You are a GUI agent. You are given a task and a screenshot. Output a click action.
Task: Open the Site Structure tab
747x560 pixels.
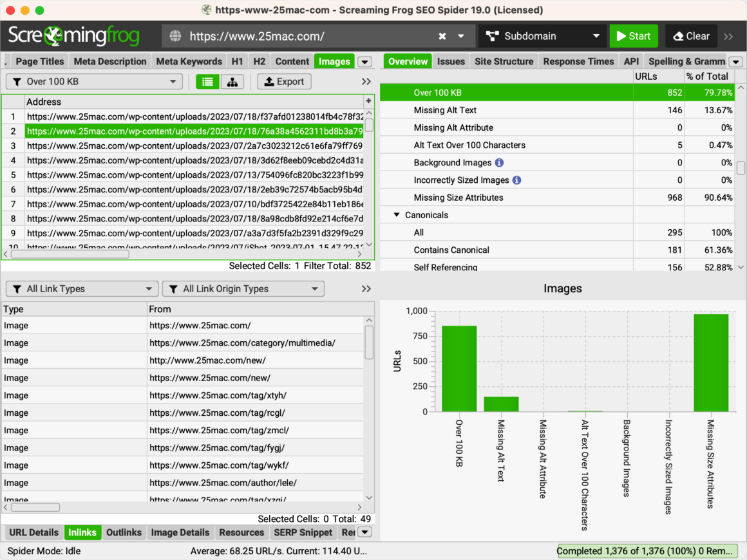point(504,61)
